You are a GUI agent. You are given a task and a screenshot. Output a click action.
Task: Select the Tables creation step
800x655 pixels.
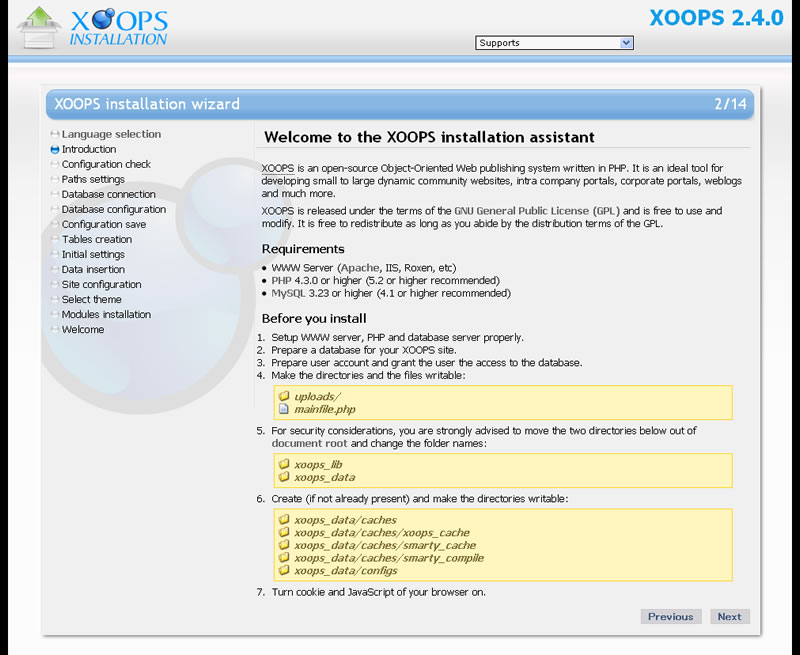97,239
